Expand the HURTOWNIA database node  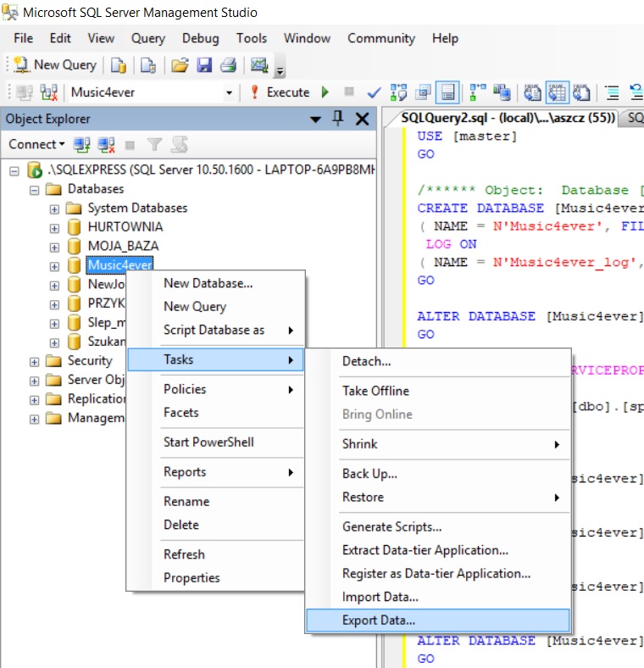[x=54, y=227]
